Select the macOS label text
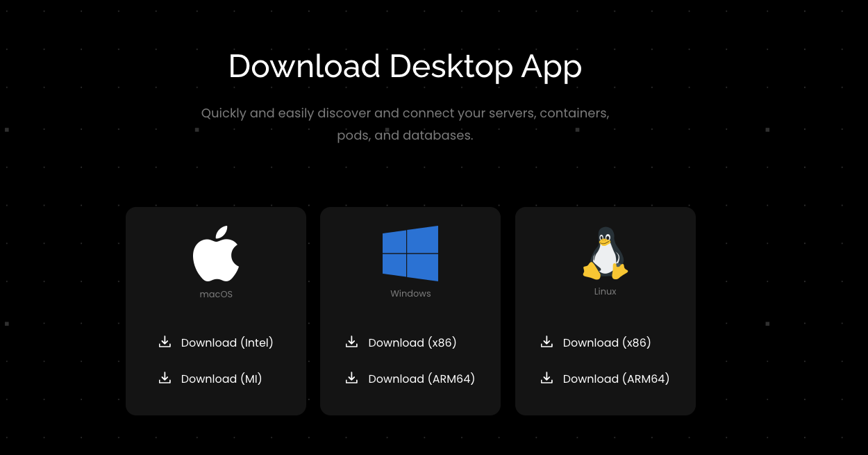 216,295
